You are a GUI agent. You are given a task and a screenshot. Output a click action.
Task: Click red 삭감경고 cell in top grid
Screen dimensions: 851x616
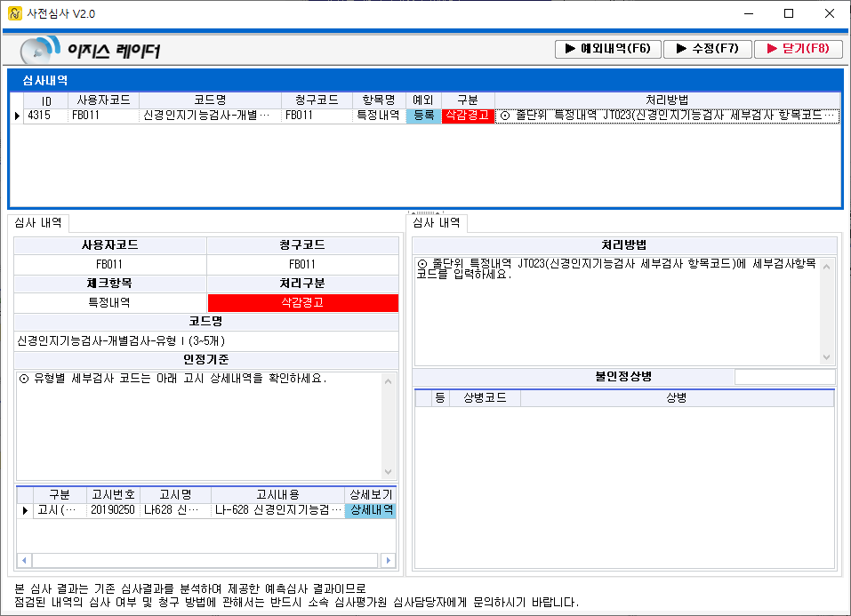coord(467,116)
